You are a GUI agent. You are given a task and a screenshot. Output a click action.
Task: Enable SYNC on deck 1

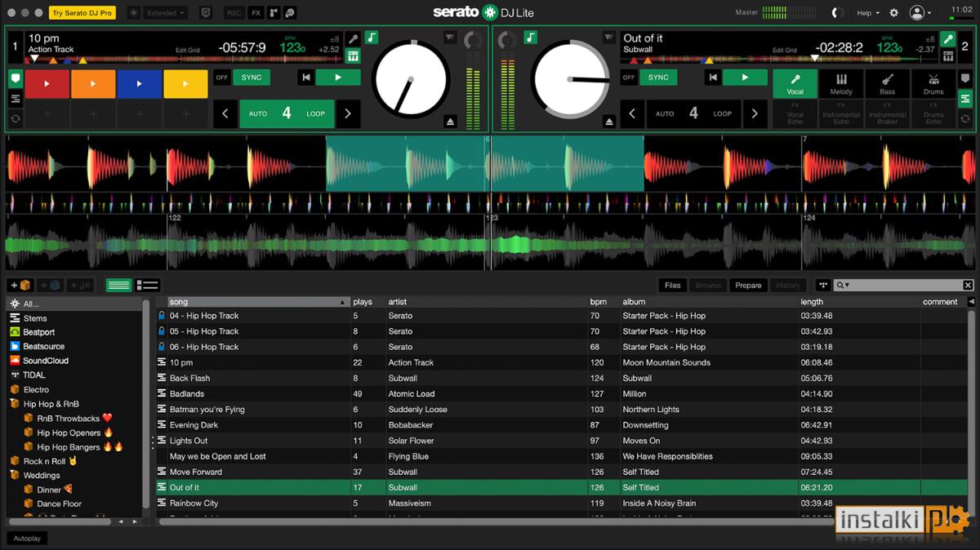click(252, 78)
